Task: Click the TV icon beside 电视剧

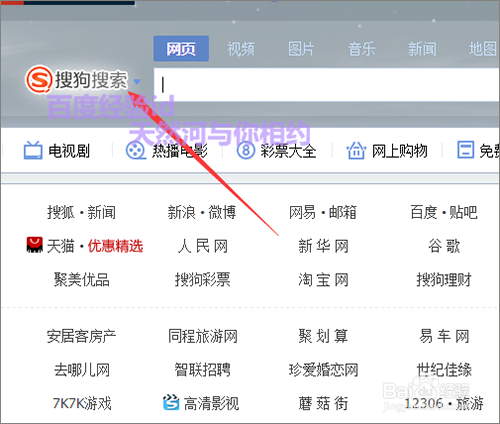Action: 33,150
